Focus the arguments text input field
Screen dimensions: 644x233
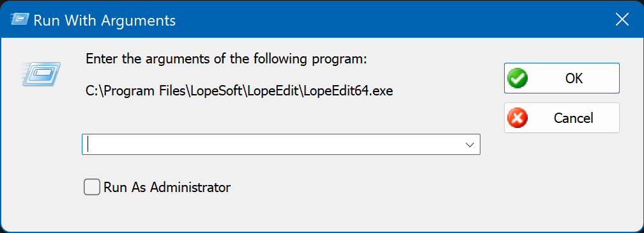click(x=271, y=145)
